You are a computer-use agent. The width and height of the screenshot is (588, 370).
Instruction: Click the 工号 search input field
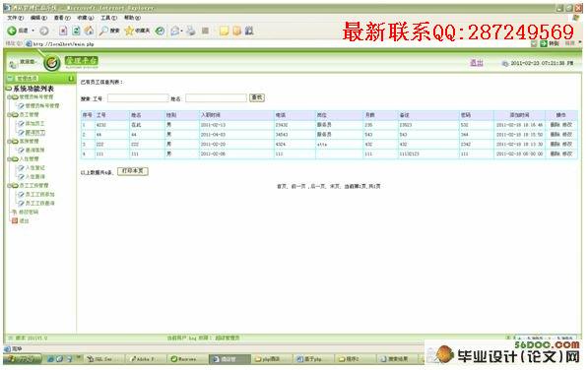[x=138, y=98]
